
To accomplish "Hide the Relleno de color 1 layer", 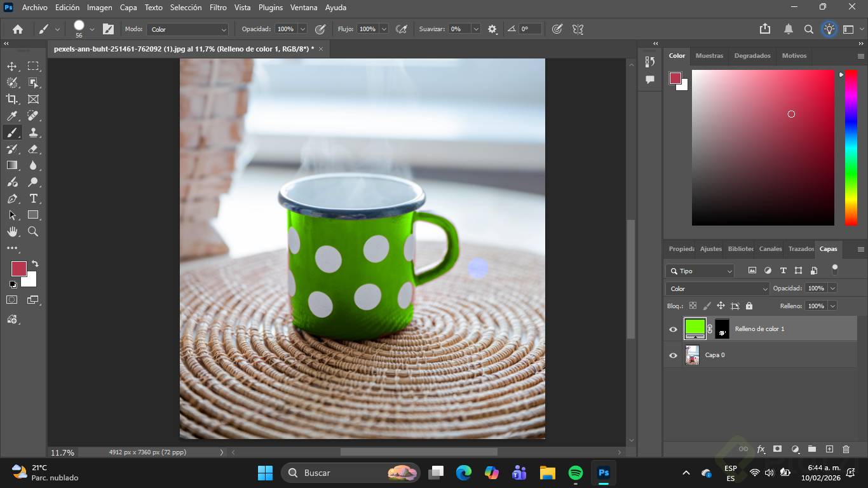I will coord(673,329).
